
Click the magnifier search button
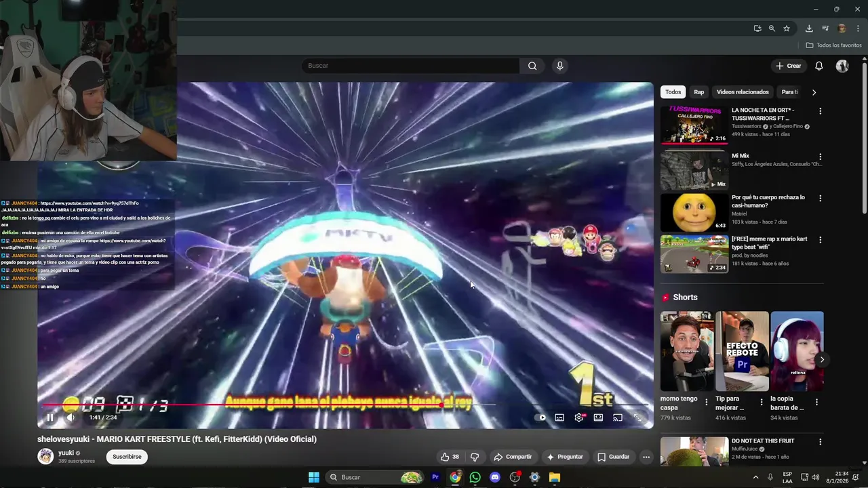[532, 66]
